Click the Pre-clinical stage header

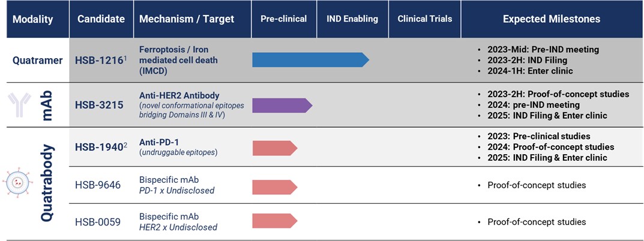tap(283, 19)
